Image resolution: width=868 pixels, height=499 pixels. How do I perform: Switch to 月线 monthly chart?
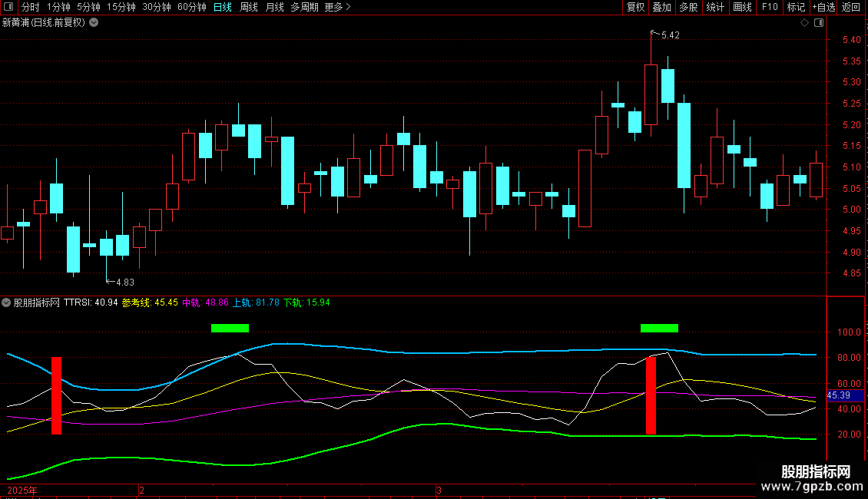click(274, 7)
